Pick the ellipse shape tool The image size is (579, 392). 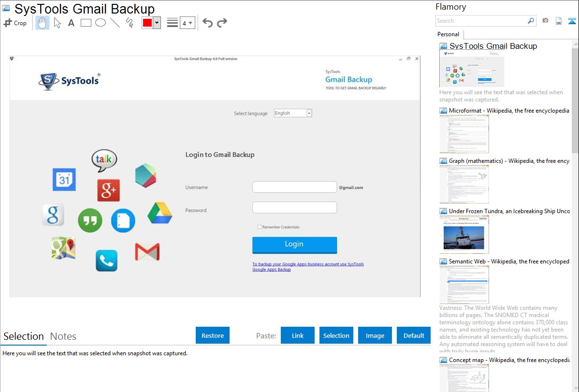tap(101, 23)
